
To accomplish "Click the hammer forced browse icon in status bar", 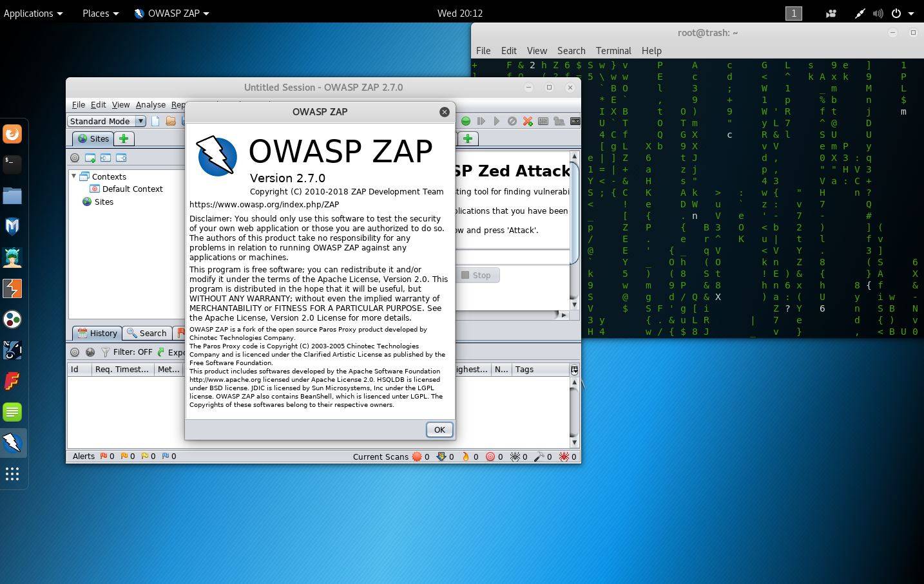I will (x=539, y=457).
